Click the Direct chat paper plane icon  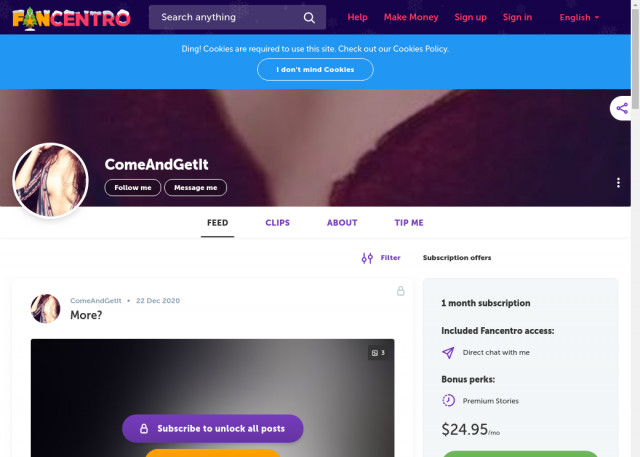click(448, 353)
